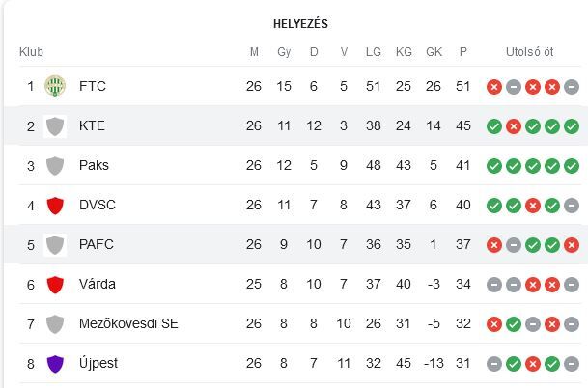The height and width of the screenshot is (388, 588).
Task: Click the Klub column header
Action: pos(31,52)
